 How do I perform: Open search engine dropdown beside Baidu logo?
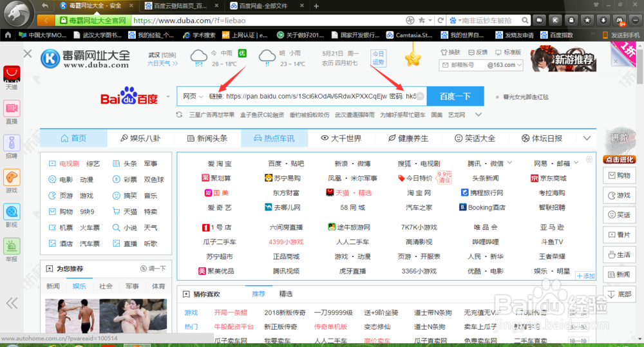pyautogui.click(x=167, y=97)
